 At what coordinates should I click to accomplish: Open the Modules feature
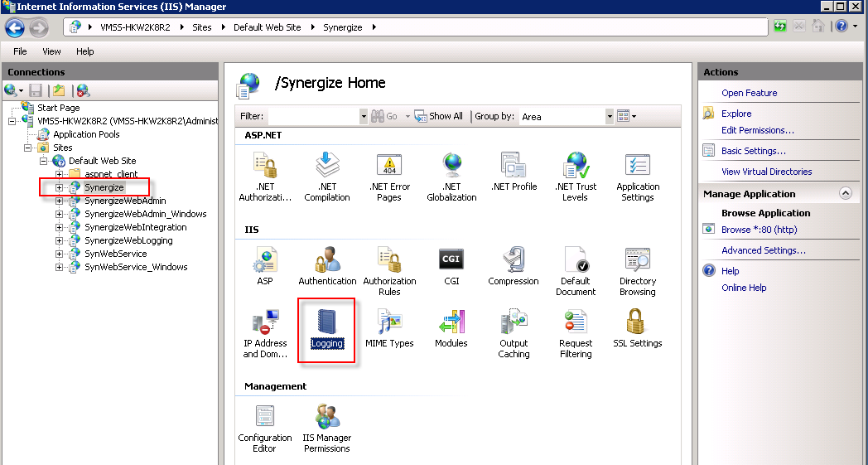[x=451, y=329]
